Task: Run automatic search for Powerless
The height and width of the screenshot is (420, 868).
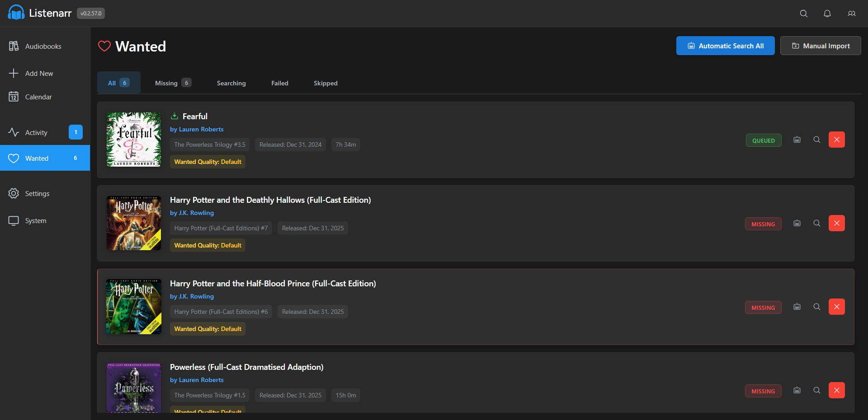Action: point(797,390)
